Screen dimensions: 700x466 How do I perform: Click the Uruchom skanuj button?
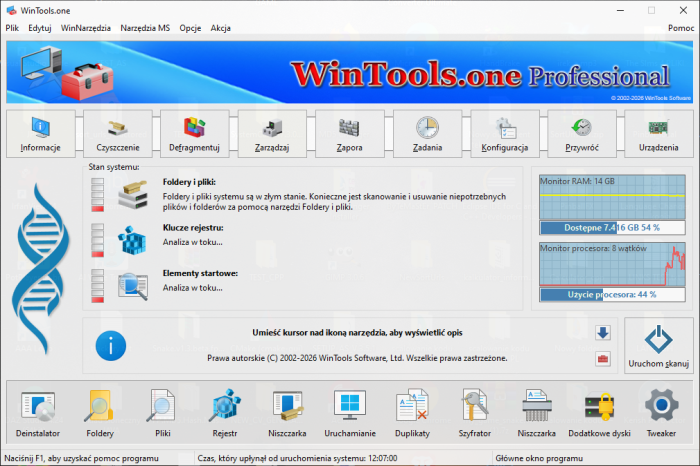[659, 346]
